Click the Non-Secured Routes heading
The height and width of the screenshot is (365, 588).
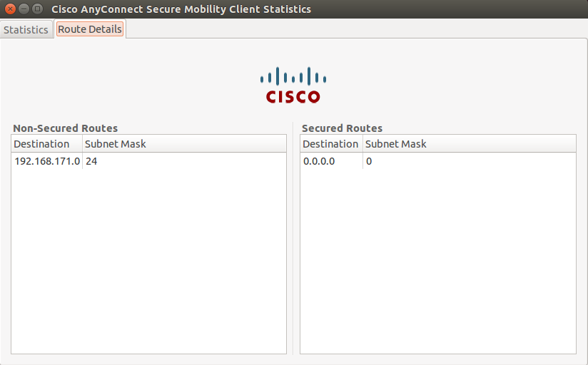(x=66, y=128)
